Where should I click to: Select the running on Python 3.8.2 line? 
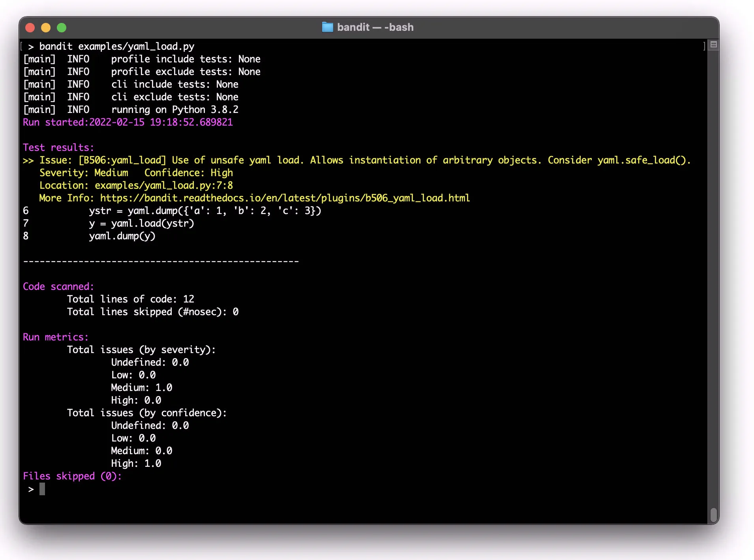pyautogui.click(x=174, y=109)
